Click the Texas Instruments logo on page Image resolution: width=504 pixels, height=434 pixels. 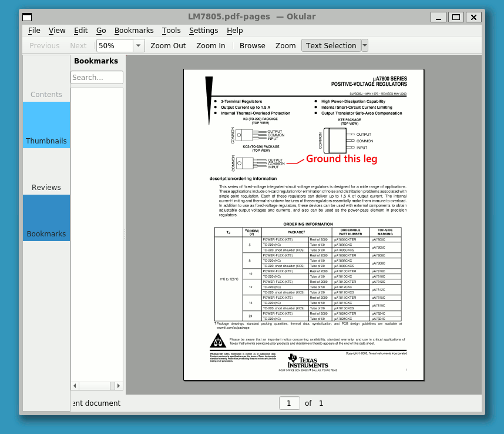point(308,362)
